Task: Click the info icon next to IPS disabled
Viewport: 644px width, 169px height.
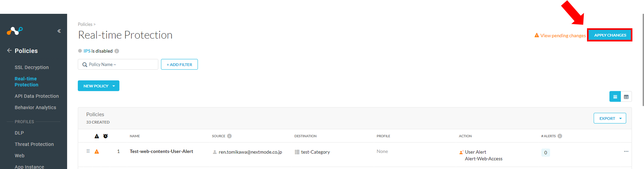Action: 117,51
